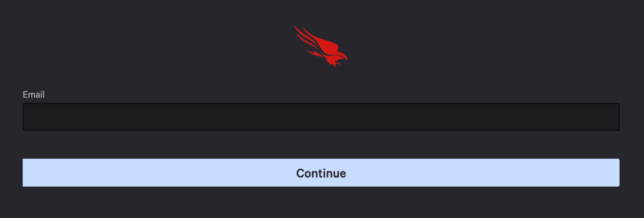Click the Continue button
This screenshot has height=218, width=644.
[321, 173]
